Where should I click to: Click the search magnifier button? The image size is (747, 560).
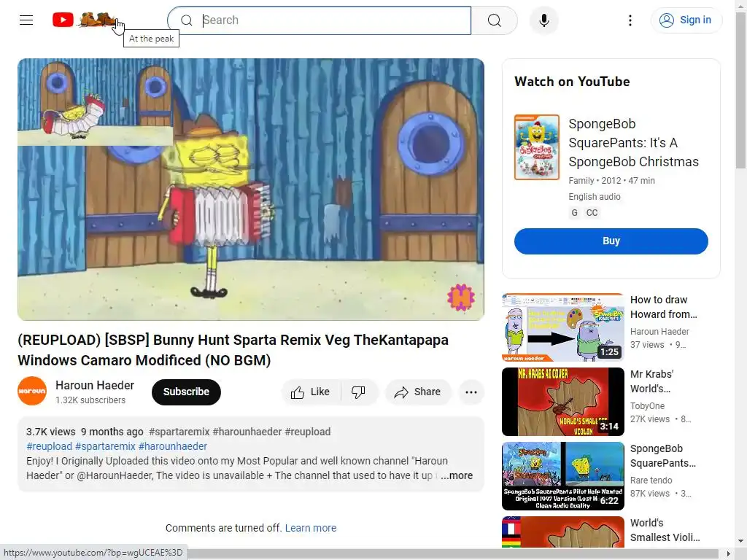[x=494, y=20]
